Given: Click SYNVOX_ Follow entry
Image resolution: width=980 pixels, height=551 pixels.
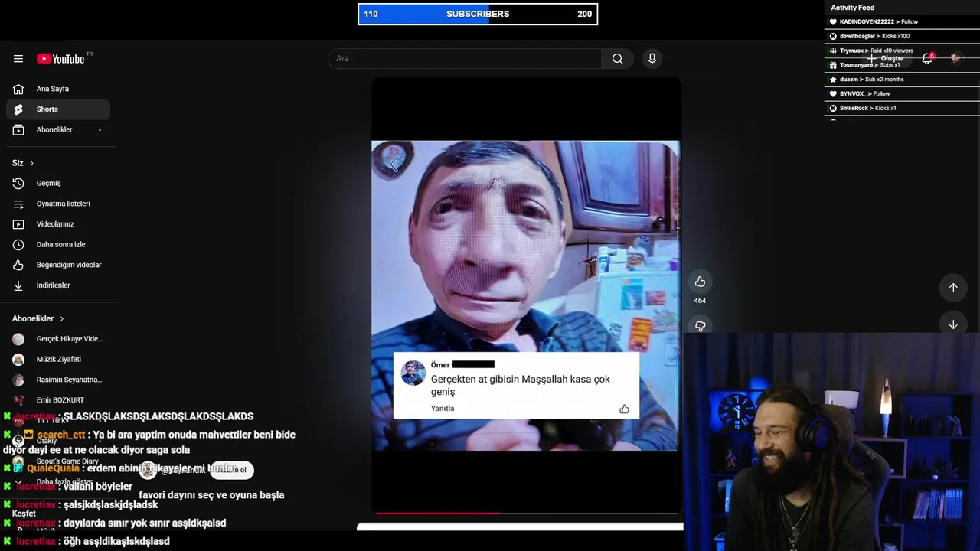Looking at the screenshot, I should click(903, 94).
